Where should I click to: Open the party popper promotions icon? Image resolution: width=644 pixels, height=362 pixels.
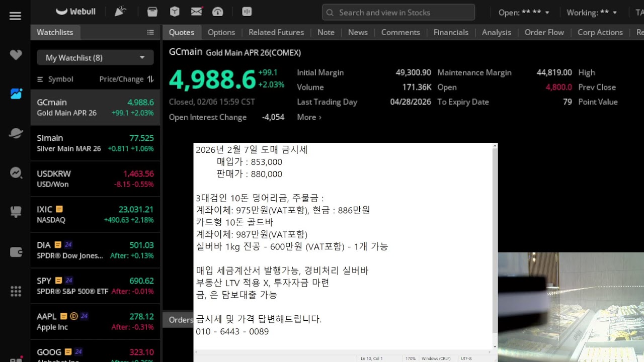click(x=120, y=11)
